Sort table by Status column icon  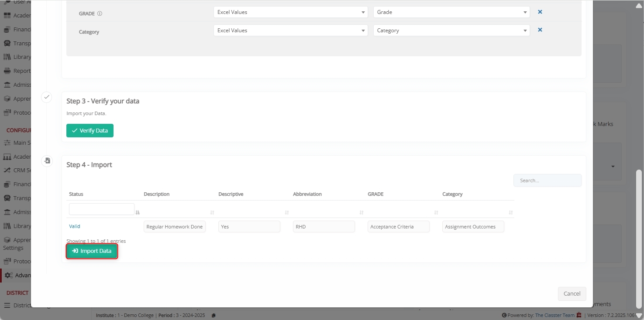[138, 212]
